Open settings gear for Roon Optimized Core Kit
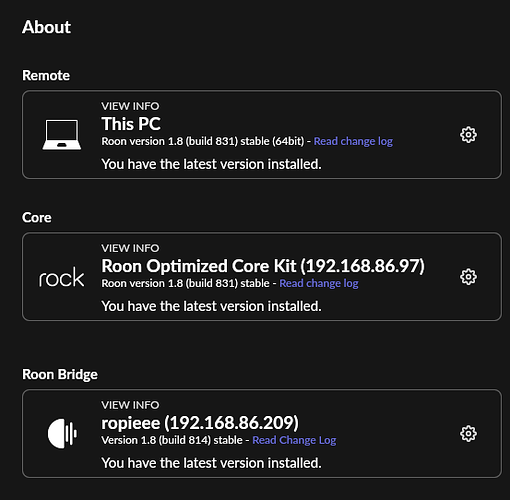Screen dimensions: 510x500 [x=468, y=277]
